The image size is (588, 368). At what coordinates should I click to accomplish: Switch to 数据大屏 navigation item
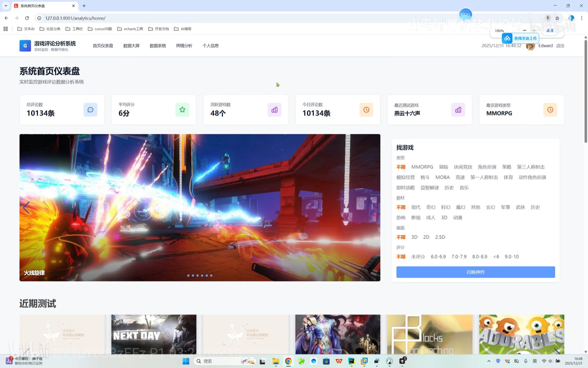point(131,45)
